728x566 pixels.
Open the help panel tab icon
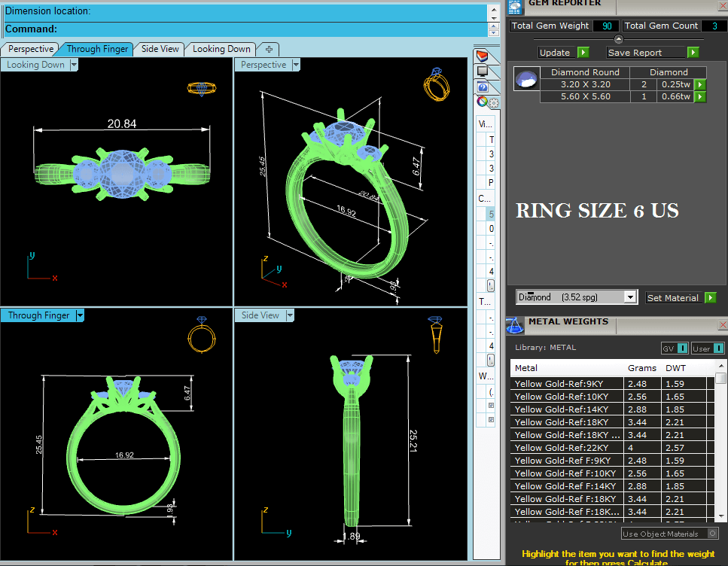[483, 87]
